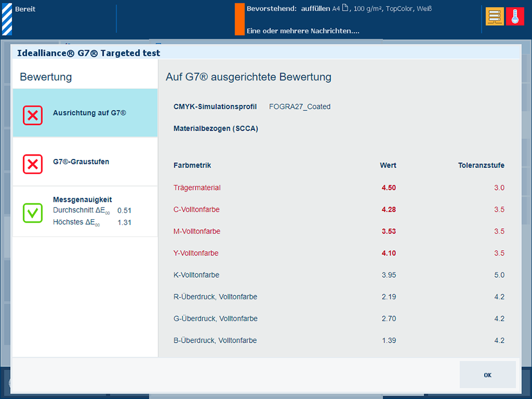Click the M-Volltonfarbe value 3.53
The image size is (532, 399).
pyautogui.click(x=389, y=231)
